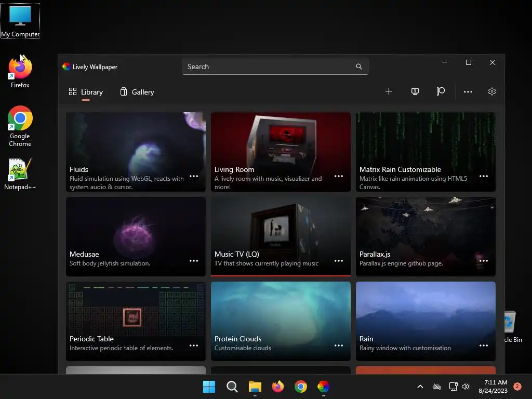Focus the Search input field
The image size is (532, 399).
275,66
